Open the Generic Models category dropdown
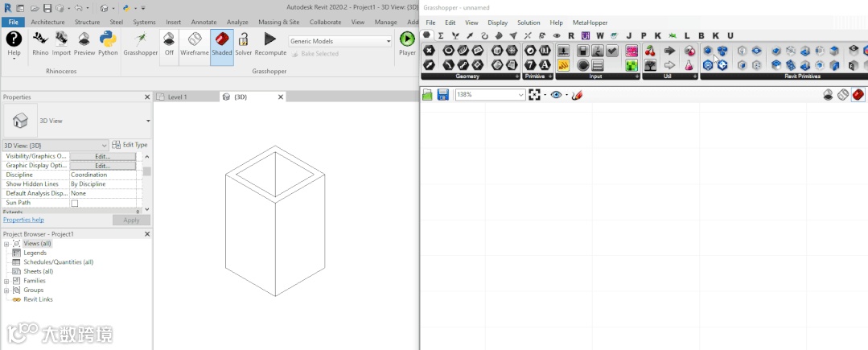The image size is (868, 350). pos(340,41)
